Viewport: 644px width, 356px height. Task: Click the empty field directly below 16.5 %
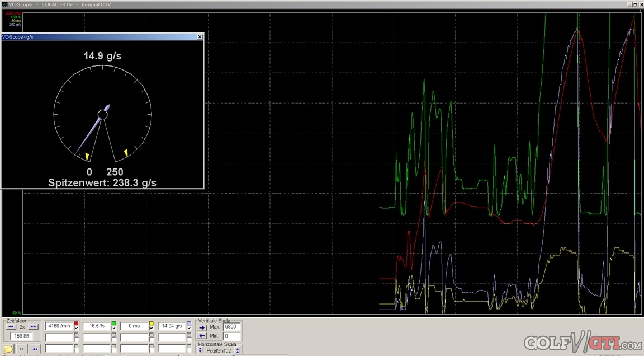[97, 338]
